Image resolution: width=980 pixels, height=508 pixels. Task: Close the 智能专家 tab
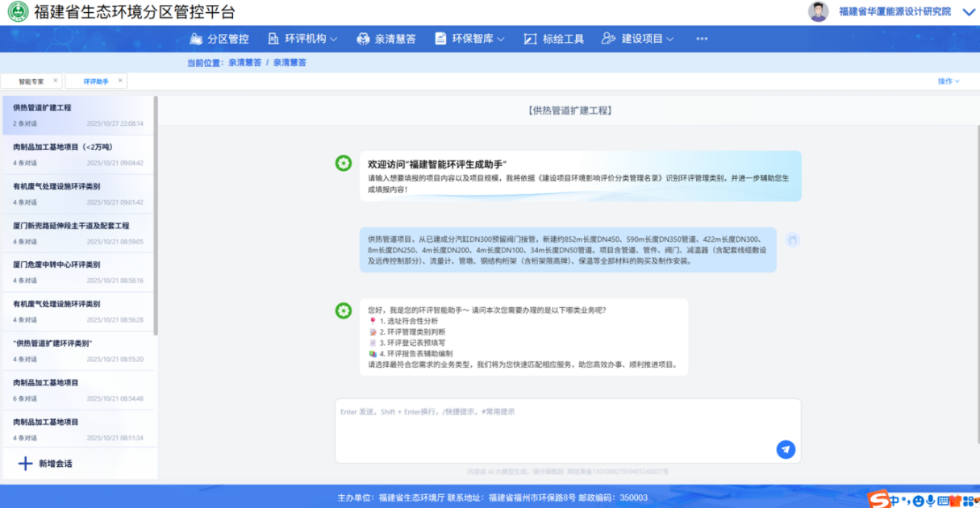[56, 81]
